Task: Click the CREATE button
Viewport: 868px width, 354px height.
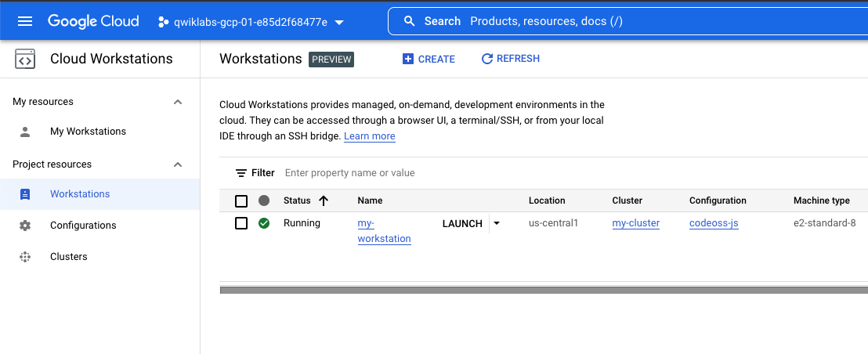Action: pos(429,59)
